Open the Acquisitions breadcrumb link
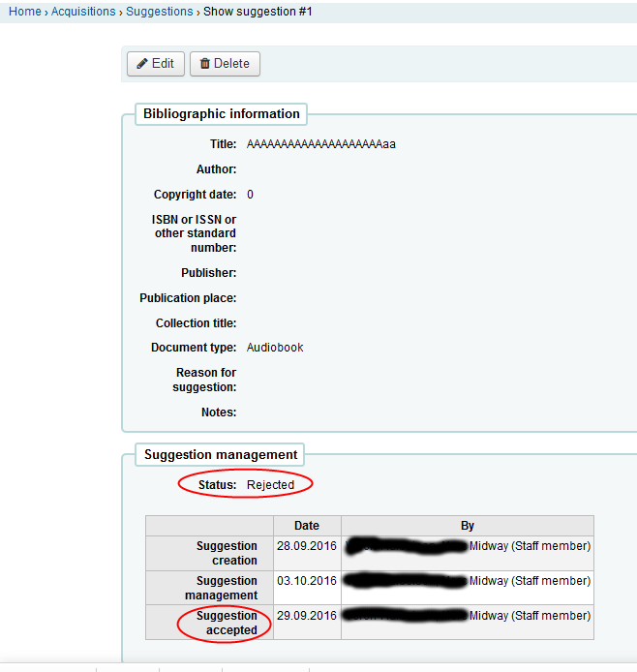Viewport: 637px width, 672px height. (83, 12)
